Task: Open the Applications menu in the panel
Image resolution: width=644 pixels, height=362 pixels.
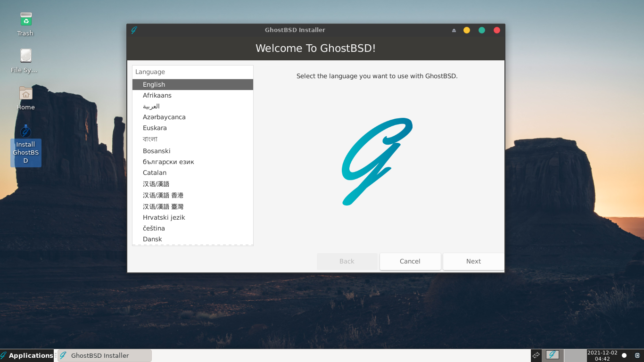Action: [x=27, y=355]
